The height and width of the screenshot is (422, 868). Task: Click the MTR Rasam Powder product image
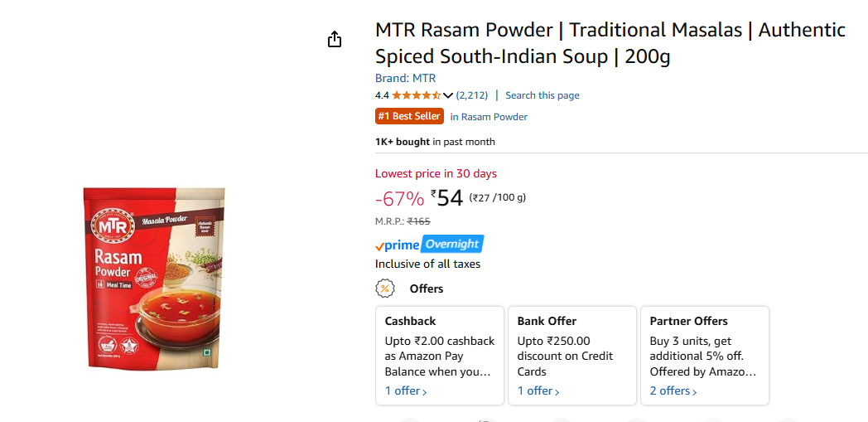pyautogui.click(x=154, y=278)
